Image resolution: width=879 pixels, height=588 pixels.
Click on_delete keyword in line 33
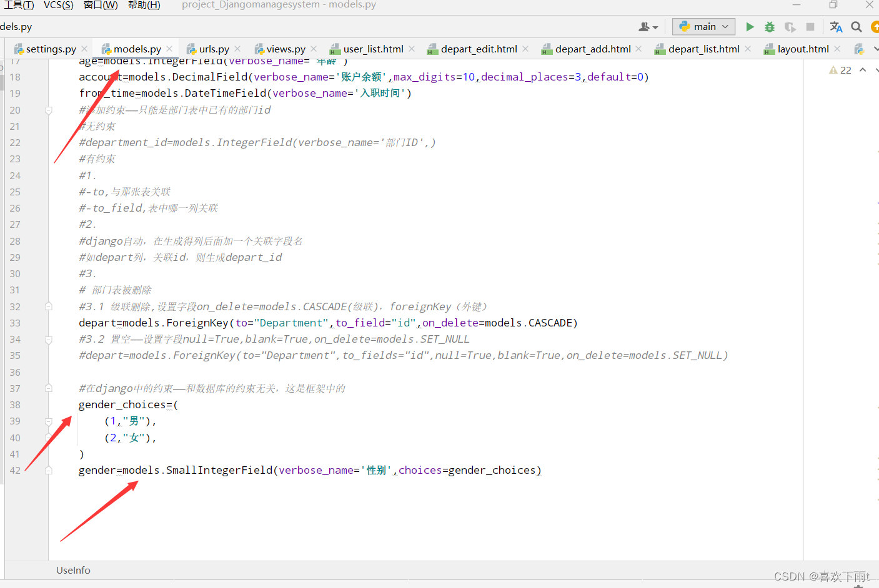click(x=450, y=323)
